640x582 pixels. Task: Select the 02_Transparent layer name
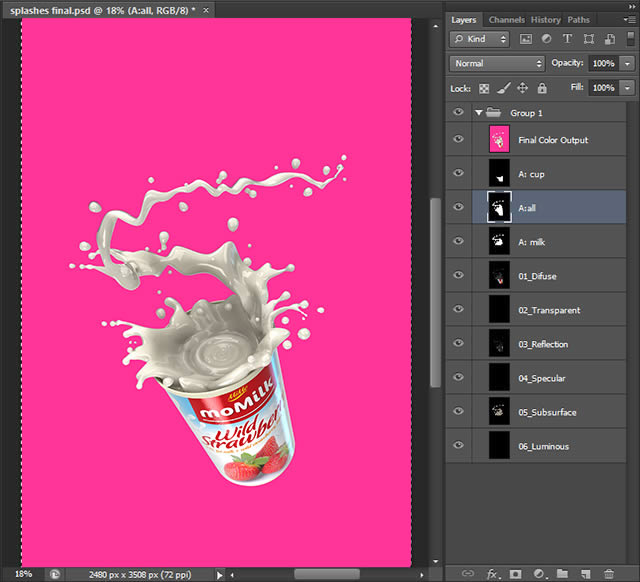tap(549, 311)
